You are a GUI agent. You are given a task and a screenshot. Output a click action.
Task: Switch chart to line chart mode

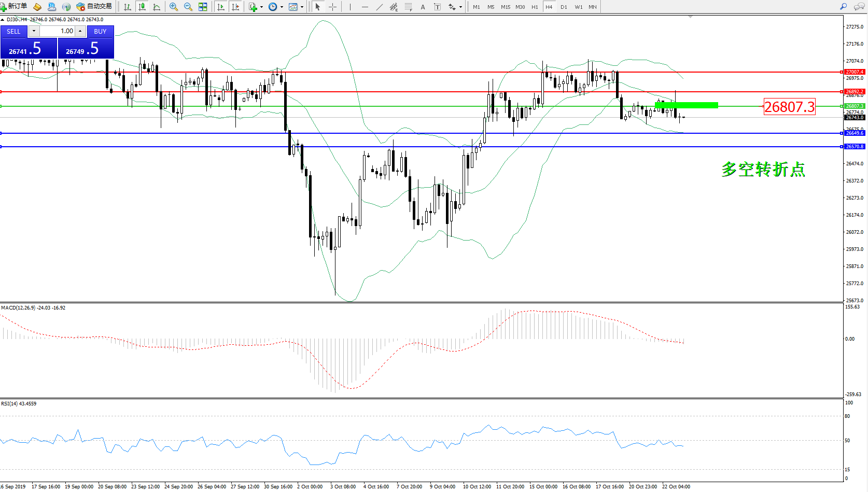point(157,7)
